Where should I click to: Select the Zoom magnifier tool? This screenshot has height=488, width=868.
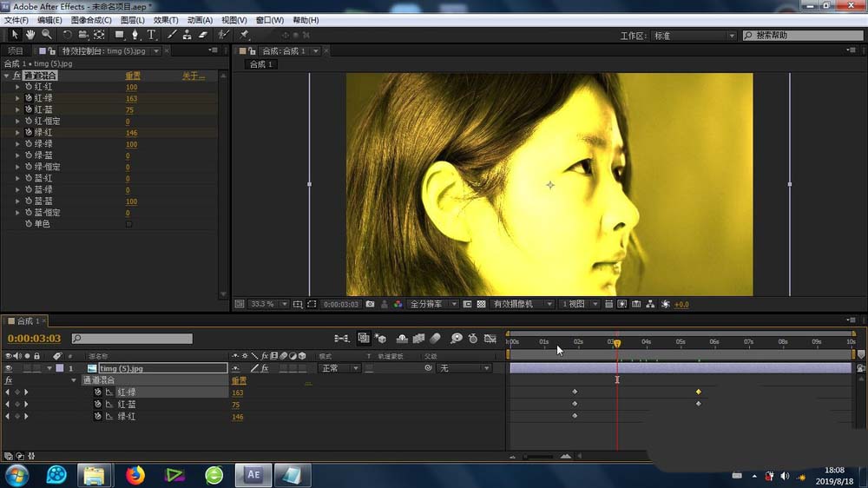click(46, 35)
